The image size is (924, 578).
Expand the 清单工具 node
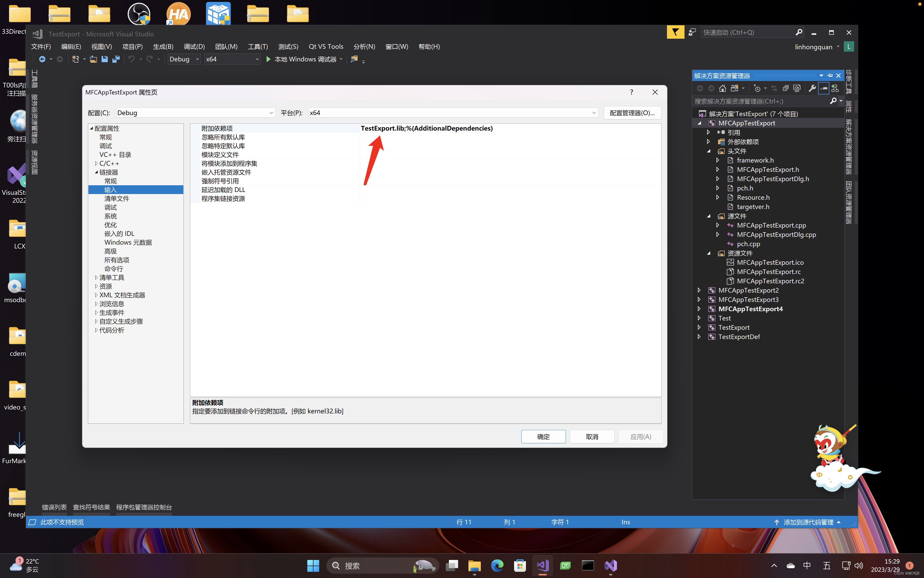pos(96,278)
